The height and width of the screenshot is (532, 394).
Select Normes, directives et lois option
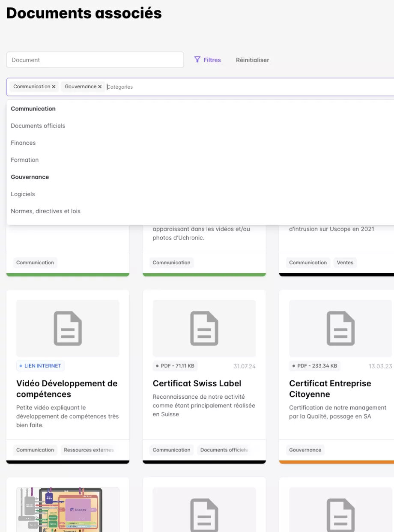coord(45,211)
